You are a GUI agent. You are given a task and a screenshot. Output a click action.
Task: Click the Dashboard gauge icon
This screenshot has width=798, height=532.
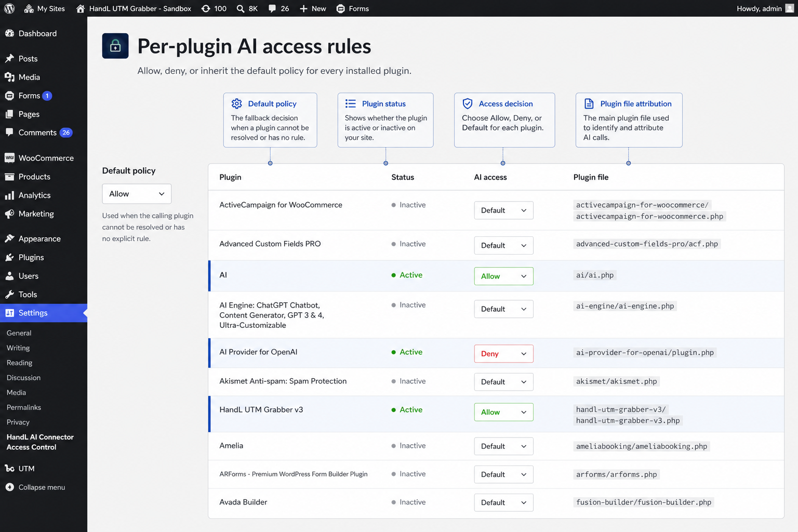[9, 33]
